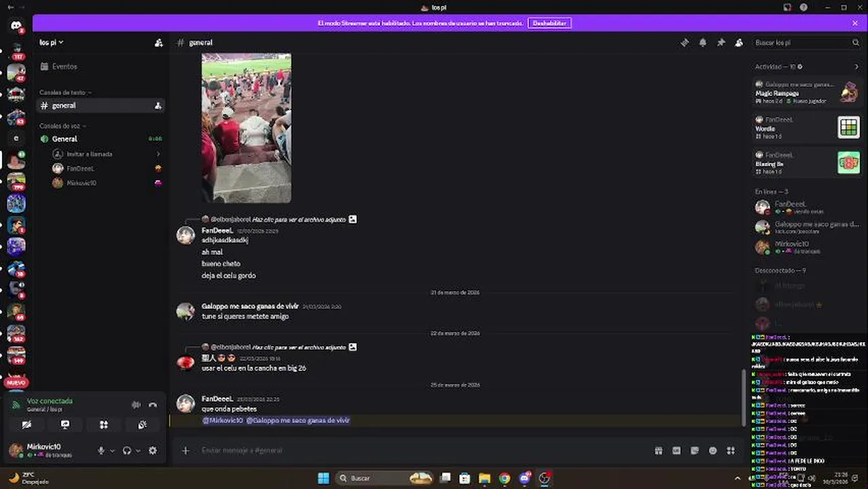The image size is (868, 489).
Task: Open Discord direct messages home icon
Action: 16,26
